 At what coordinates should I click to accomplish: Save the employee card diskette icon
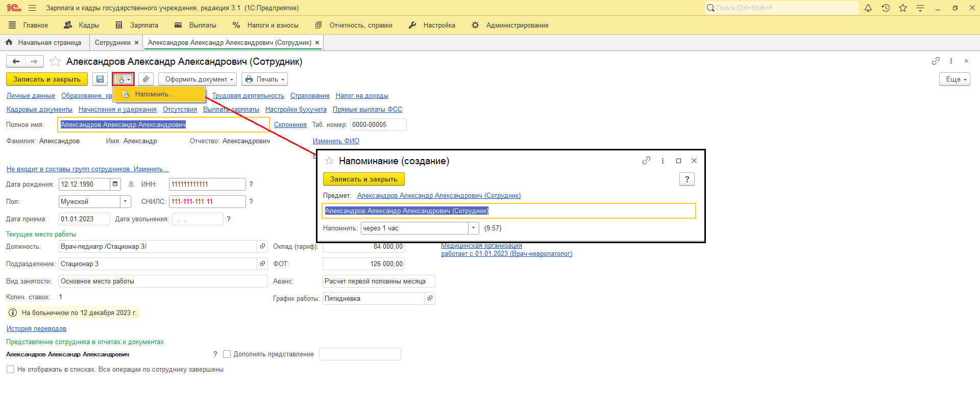pos(100,79)
